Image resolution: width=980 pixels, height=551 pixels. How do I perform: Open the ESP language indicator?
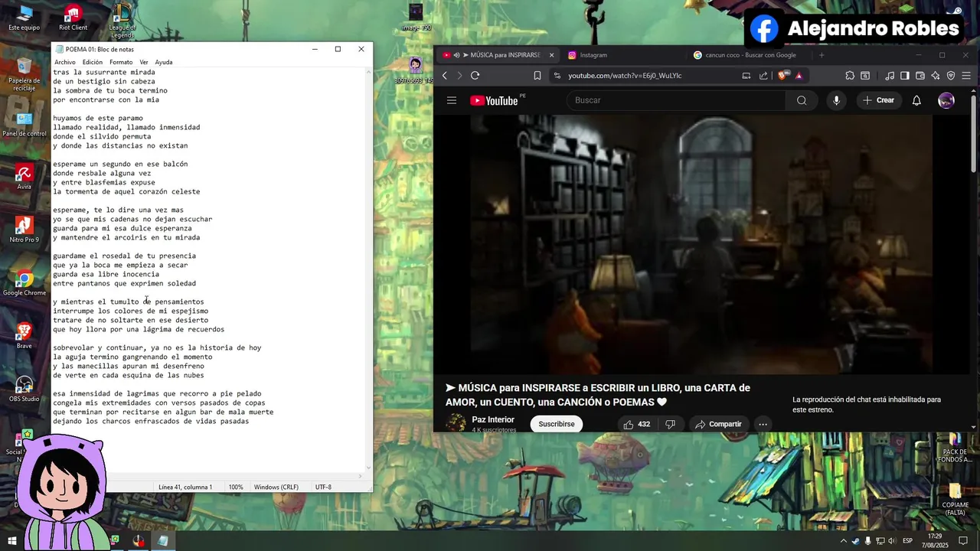click(x=907, y=541)
